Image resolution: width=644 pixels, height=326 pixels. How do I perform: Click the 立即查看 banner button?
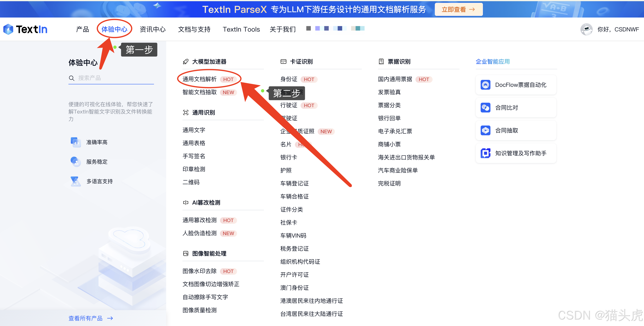tap(458, 10)
